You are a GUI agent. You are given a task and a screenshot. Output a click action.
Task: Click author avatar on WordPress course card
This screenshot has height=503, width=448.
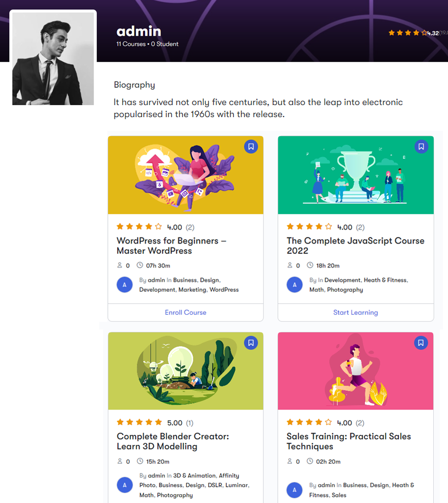click(125, 285)
